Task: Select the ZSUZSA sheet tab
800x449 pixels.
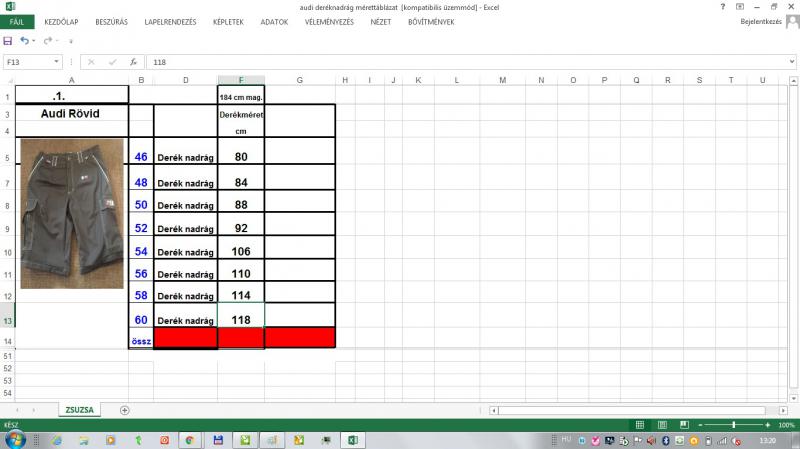Action: (x=79, y=410)
